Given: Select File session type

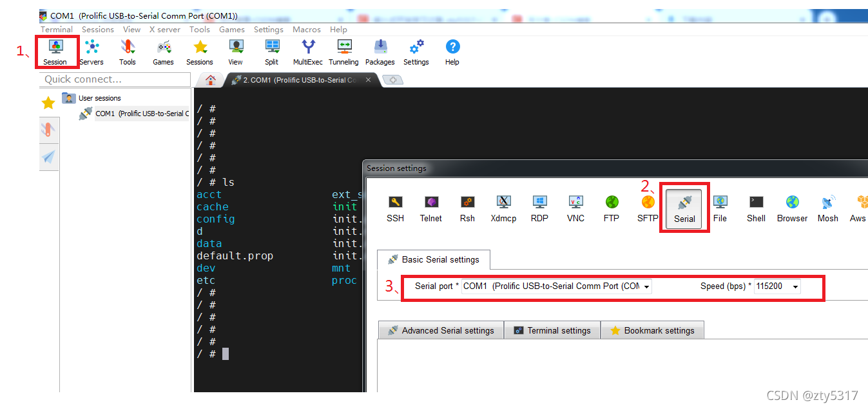Looking at the screenshot, I should click(720, 209).
